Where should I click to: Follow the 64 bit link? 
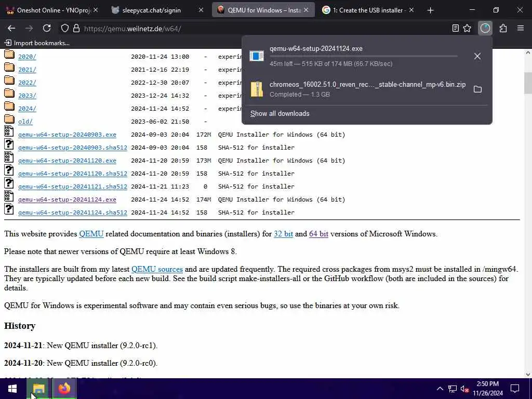(318, 234)
